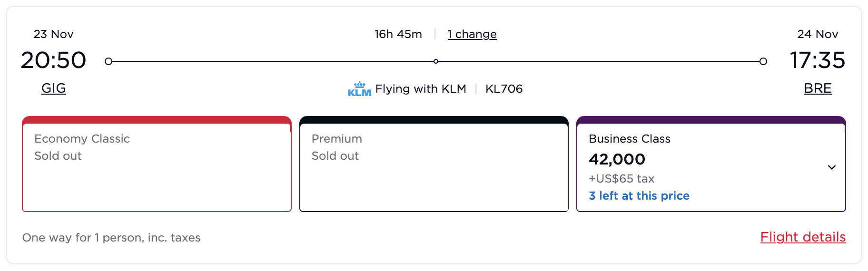
Task: Click the 42,000 points price
Action: pyautogui.click(x=617, y=159)
